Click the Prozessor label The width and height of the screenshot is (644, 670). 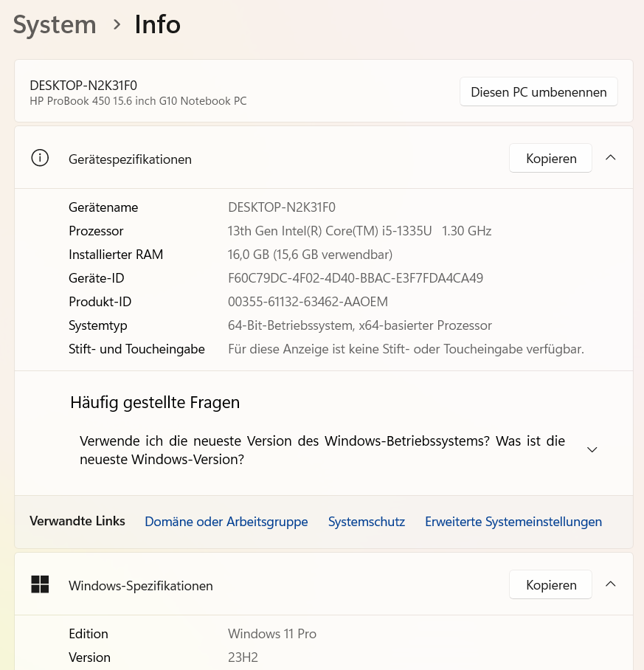click(x=96, y=231)
